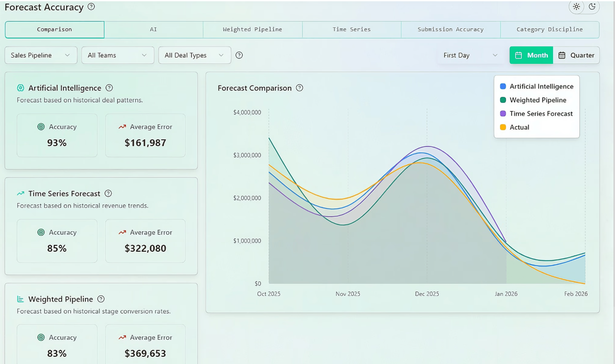The image size is (615, 364).
Task: Click the Time Series Forecast help icon
Action: (x=108, y=194)
